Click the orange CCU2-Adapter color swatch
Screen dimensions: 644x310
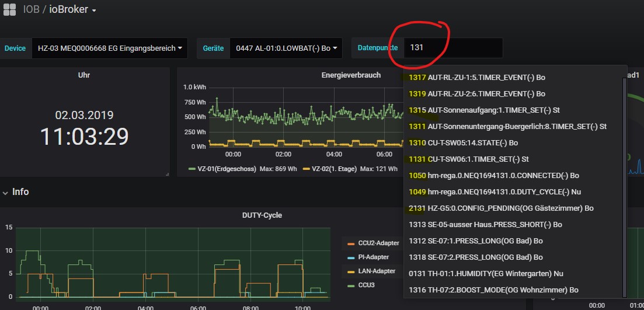(351, 243)
